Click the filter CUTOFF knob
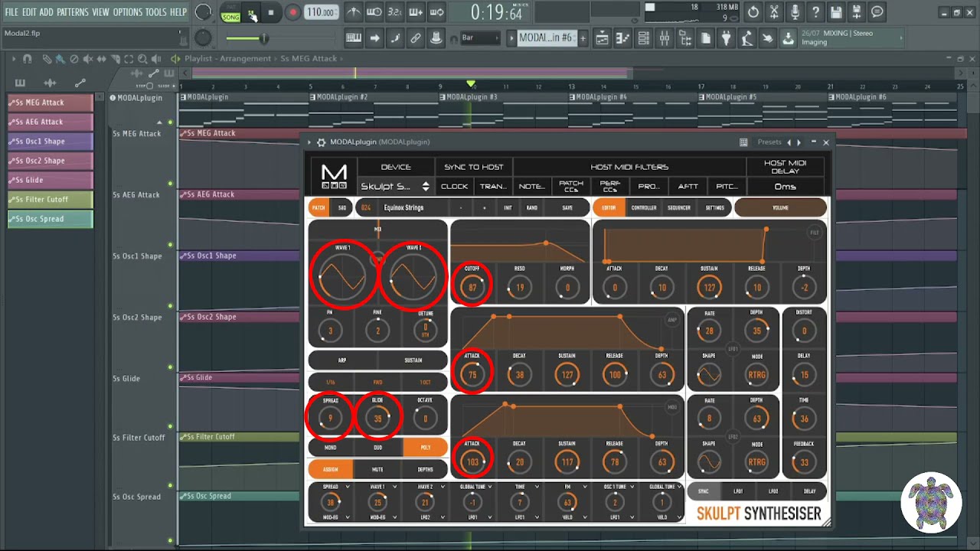The height and width of the screenshot is (551, 980). (x=472, y=288)
